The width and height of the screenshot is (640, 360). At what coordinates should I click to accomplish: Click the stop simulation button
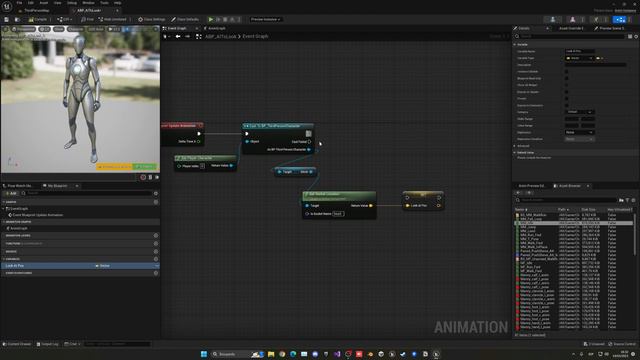[x=225, y=19]
